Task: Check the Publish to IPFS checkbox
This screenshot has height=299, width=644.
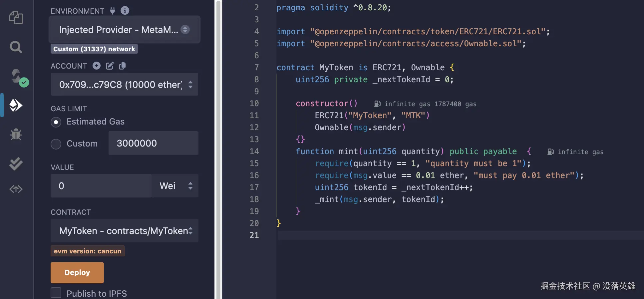Action: 56,293
